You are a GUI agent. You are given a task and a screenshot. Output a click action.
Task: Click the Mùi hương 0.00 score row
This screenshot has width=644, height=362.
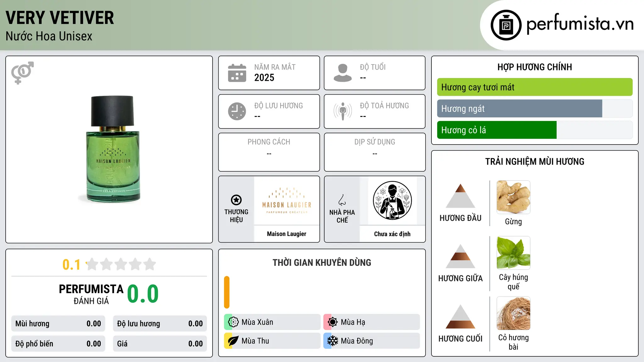(58, 324)
